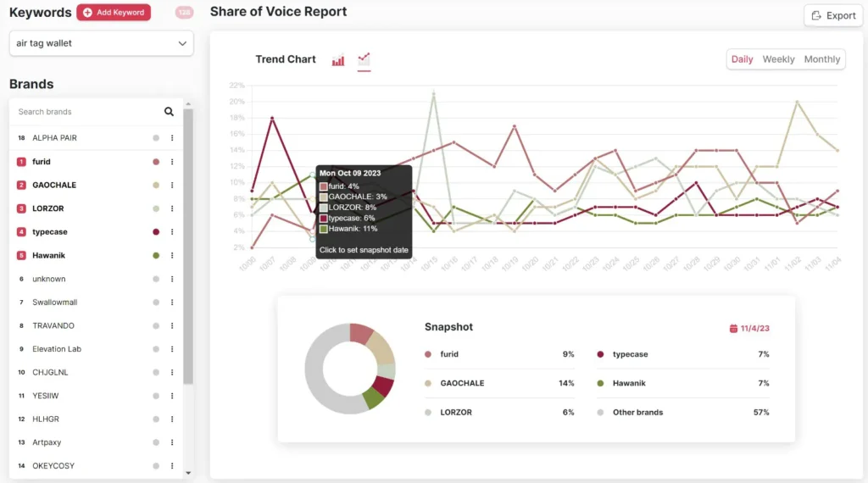The height and width of the screenshot is (483, 868).
Task: Open options menu for LORZOR brand
Action: tap(172, 208)
